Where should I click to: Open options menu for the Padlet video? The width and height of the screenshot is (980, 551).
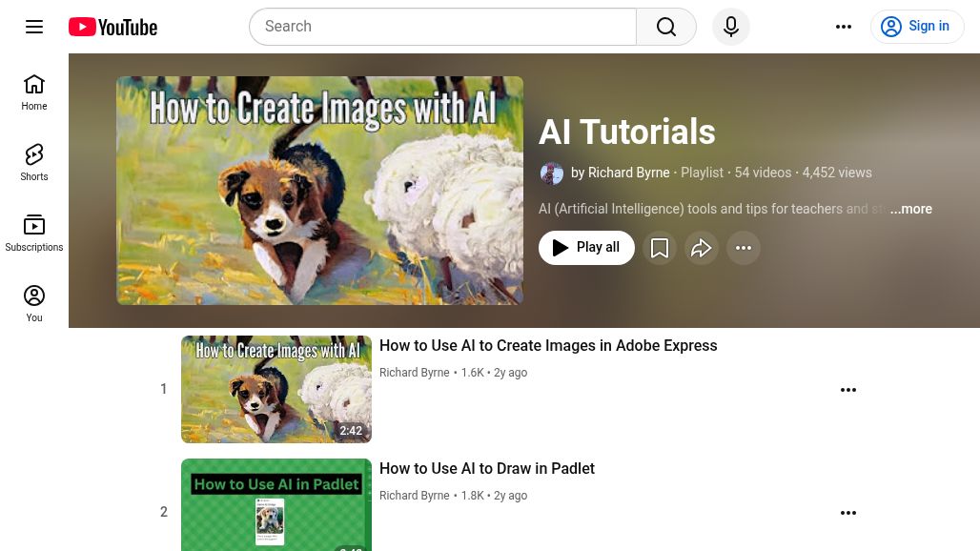click(848, 512)
